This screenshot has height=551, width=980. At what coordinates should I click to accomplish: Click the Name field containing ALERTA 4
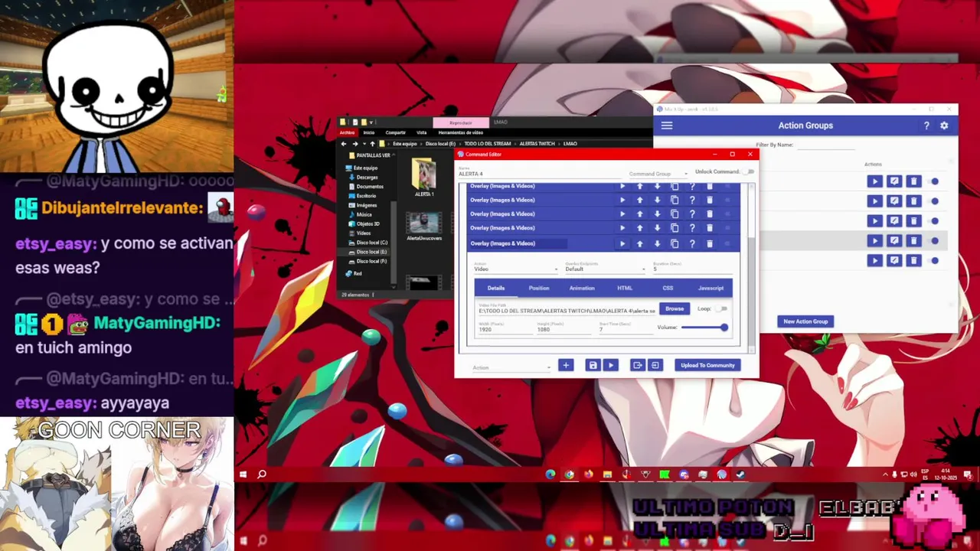click(x=540, y=173)
